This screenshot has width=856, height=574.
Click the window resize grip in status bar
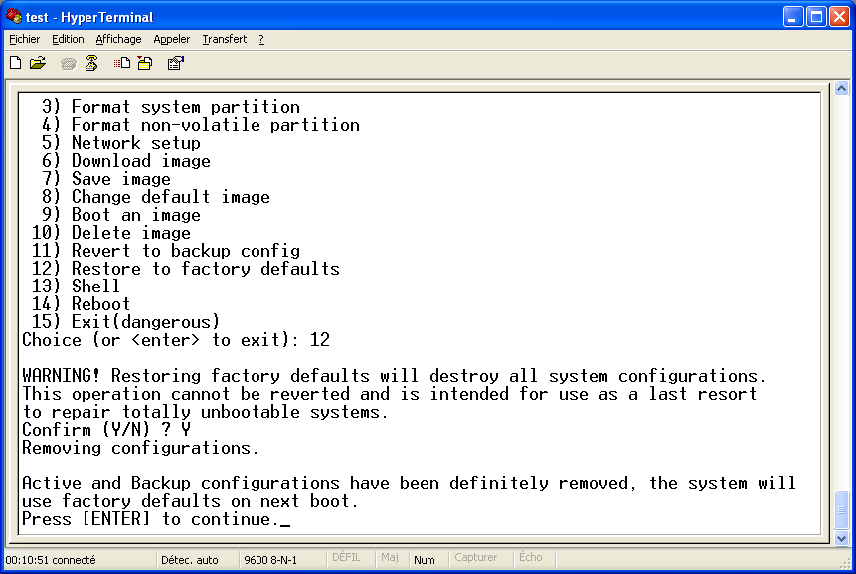(x=846, y=564)
